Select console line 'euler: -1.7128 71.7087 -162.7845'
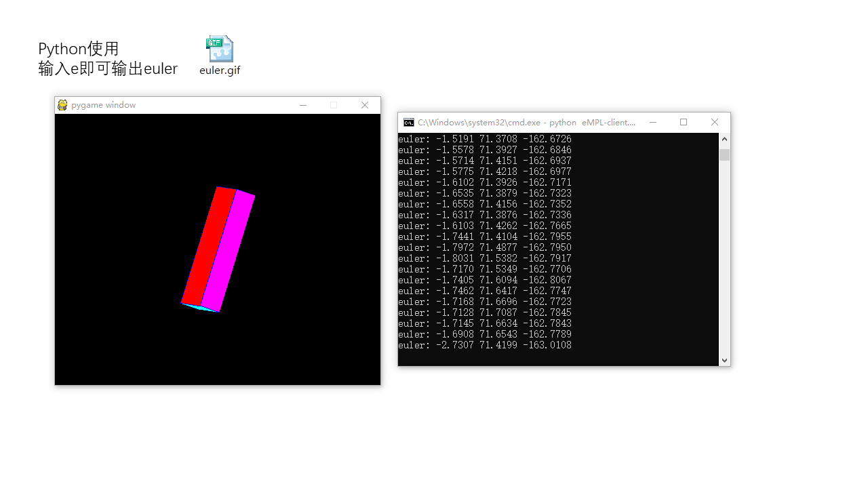868x488 pixels. click(x=485, y=312)
